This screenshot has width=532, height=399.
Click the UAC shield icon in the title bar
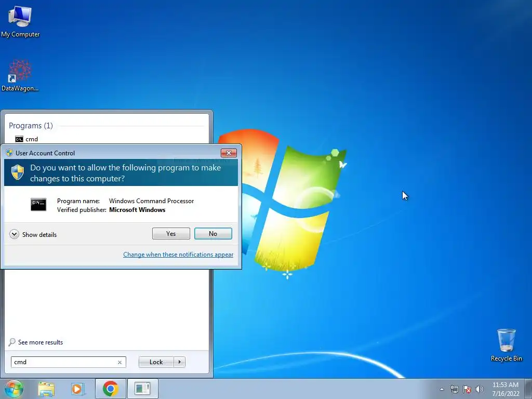[9, 153]
